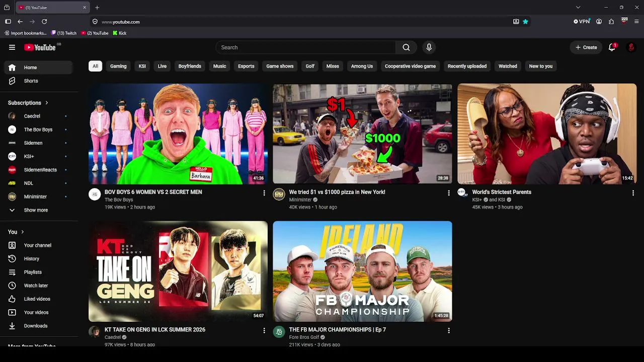Screen dimensions: 644x362
Task: Select the Game shows filter chip
Action: (x=280, y=66)
